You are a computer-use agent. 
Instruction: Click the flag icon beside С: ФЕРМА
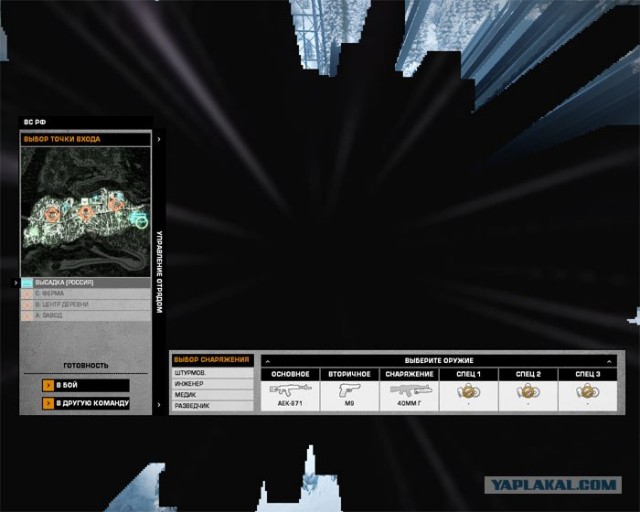coord(27,294)
